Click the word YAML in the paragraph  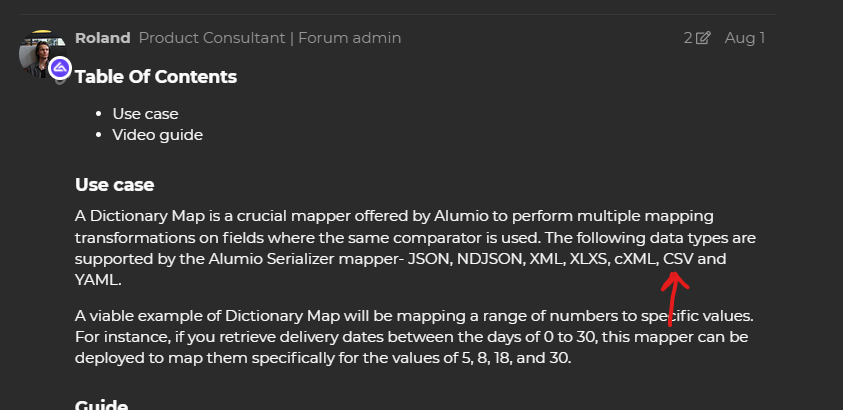(96, 280)
